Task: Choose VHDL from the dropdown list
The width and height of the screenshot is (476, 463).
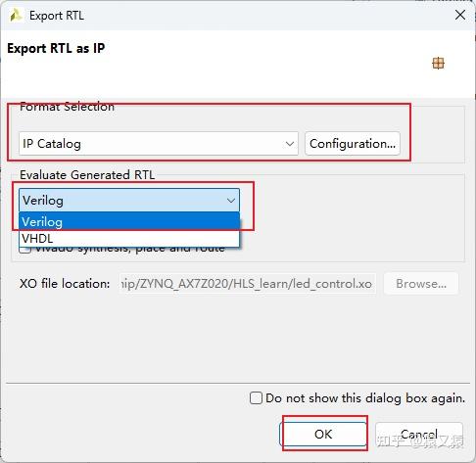Action: (x=129, y=239)
